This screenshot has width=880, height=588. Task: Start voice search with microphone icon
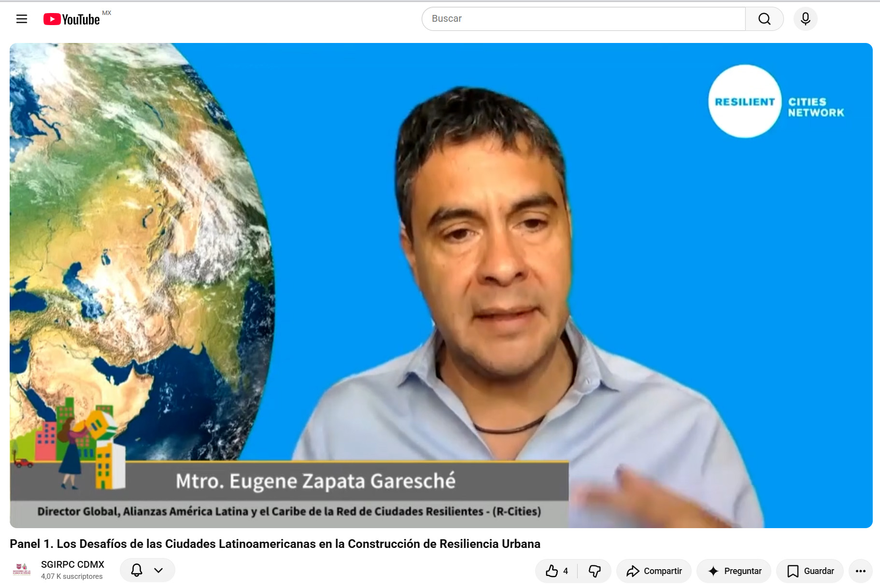(805, 19)
